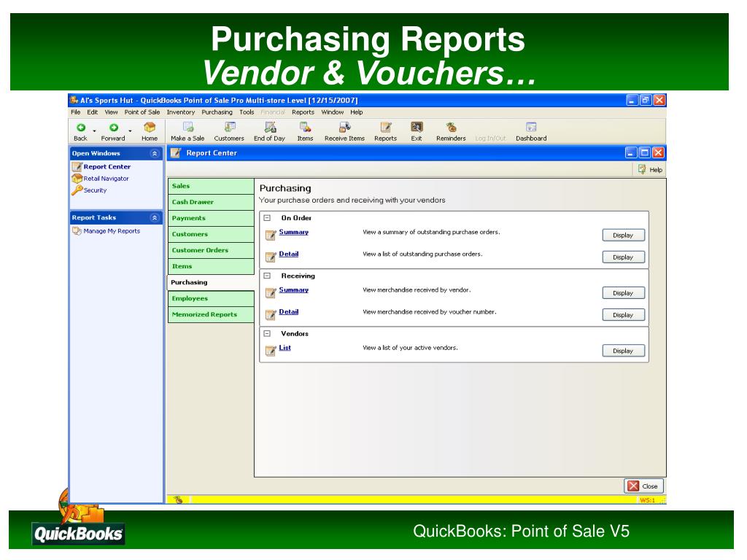The width and height of the screenshot is (747, 560).
Task: Open the On Order Summary link
Action: (x=293, y=232)
